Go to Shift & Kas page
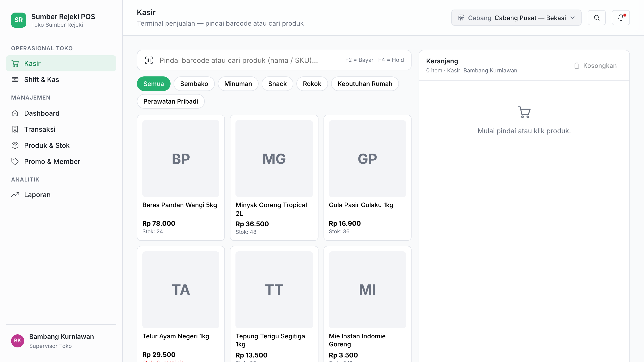This screenshot has width=644, height=362. [x=61, y=79]
